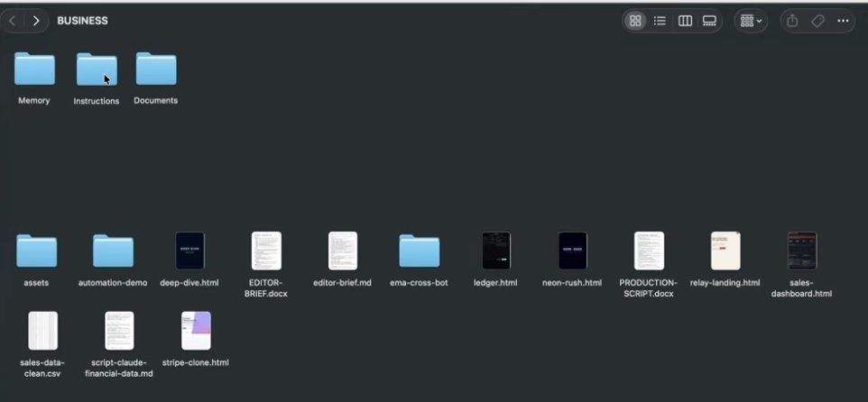The height and width of the screenshot is (402, 868).
Task: Click the "ema-cross-bot" folder name
Action: pos(419,283)
